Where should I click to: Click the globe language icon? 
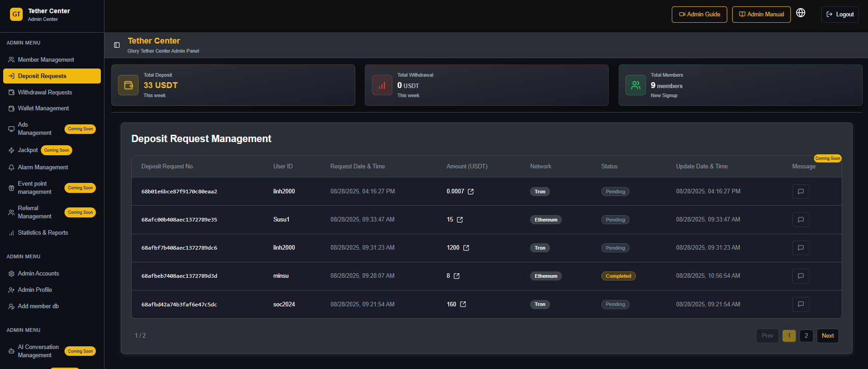pos(801,13)
